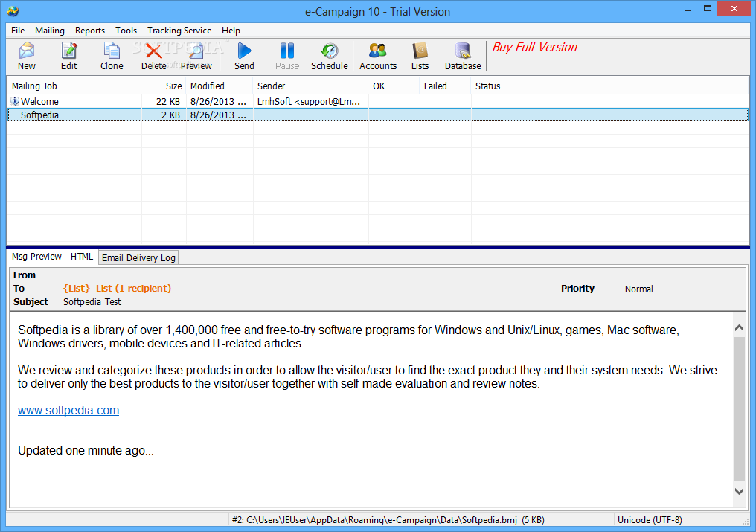Image resolution: width=756 pixels, height=532 pixels.
Task: Close the e-Campaign window
Action: point(734,9)
